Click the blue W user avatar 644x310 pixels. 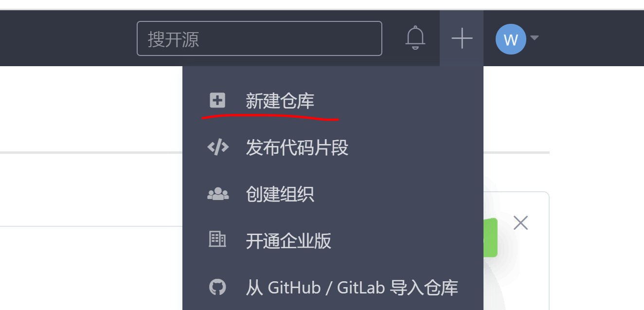[x=511, y=39]
